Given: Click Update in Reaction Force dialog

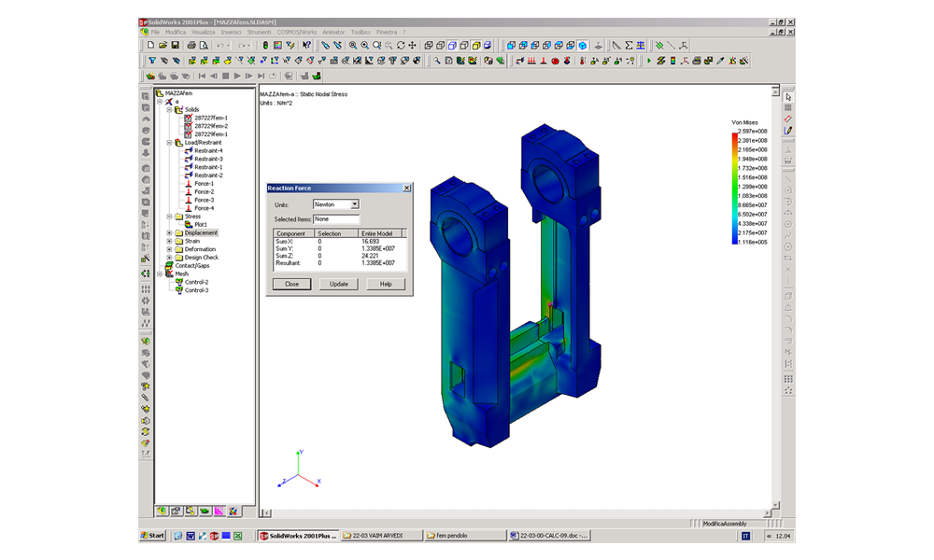Looking at the screenshot, I should click(x=339, y=284).
